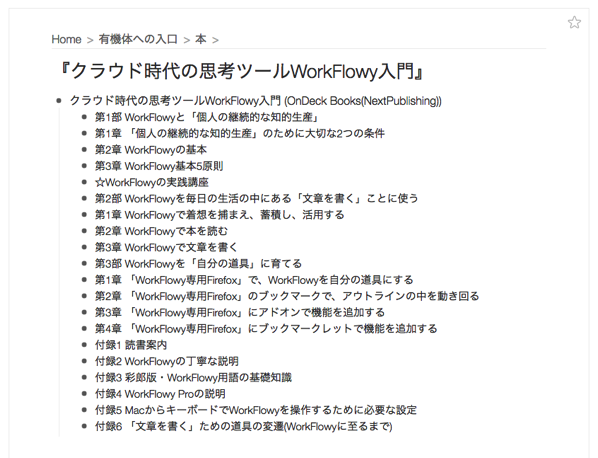Go to Home in the breadcrumb
The image size is (598, 458).
tap(66, 39)
